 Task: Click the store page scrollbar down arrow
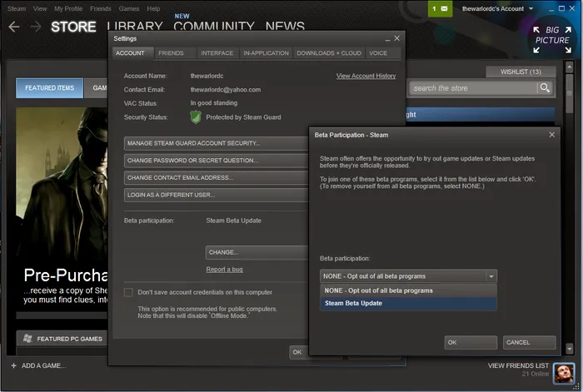point(569,349)
